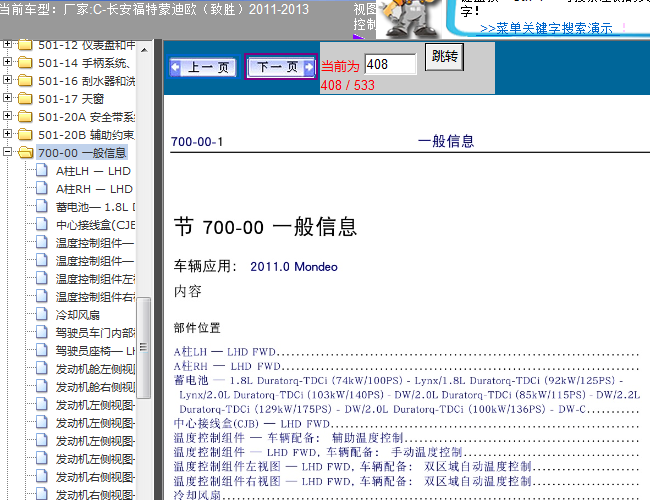The image size is (650, 500).
Task: Open A柱LH — LHD tree entry
Action: click(94, 171)
